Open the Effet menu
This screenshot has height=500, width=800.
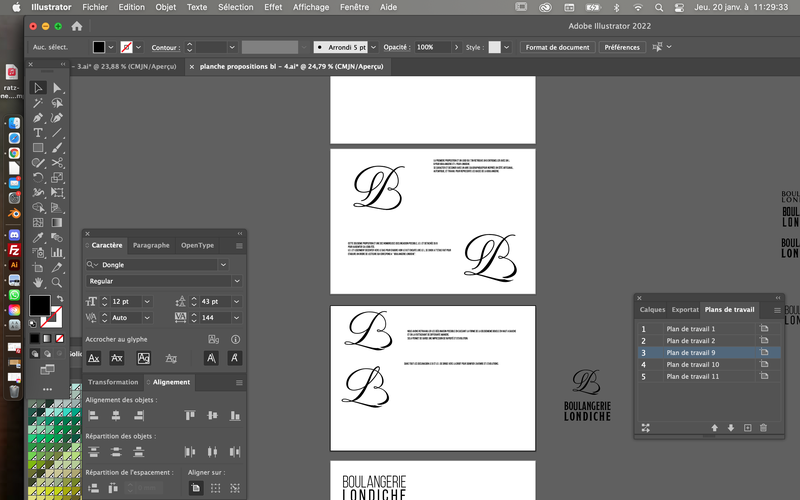point(273,7)
